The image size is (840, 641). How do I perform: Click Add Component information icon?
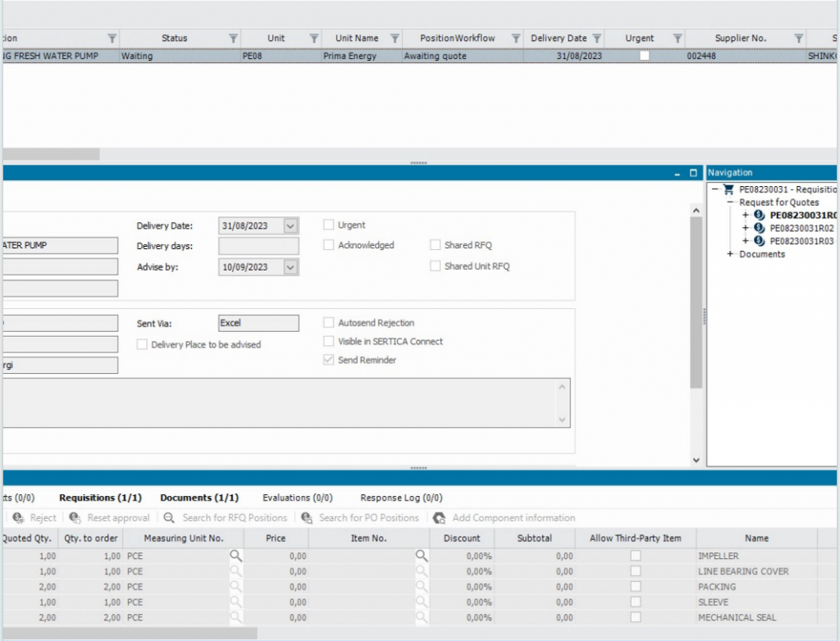click(x=440, y=518)
